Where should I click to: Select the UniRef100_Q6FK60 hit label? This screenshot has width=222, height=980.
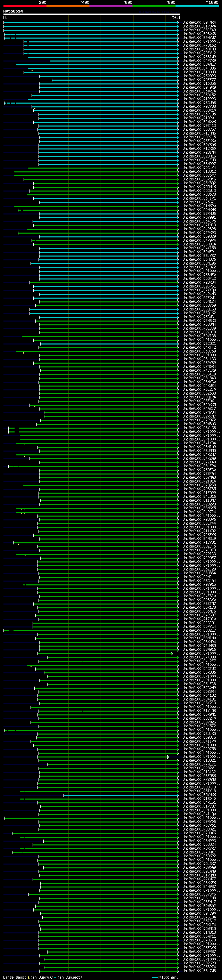[x=199, y=141]
